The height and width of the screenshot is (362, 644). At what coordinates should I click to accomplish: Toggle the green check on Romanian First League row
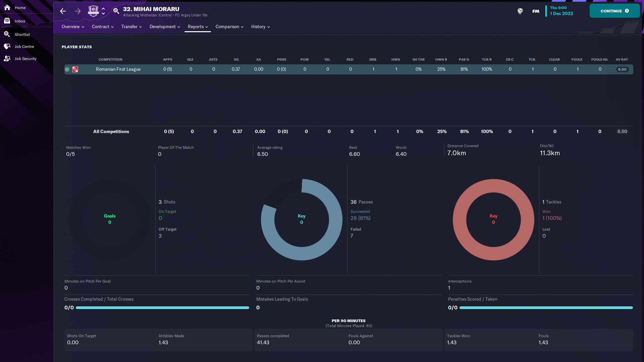click(x=67, y=69)
